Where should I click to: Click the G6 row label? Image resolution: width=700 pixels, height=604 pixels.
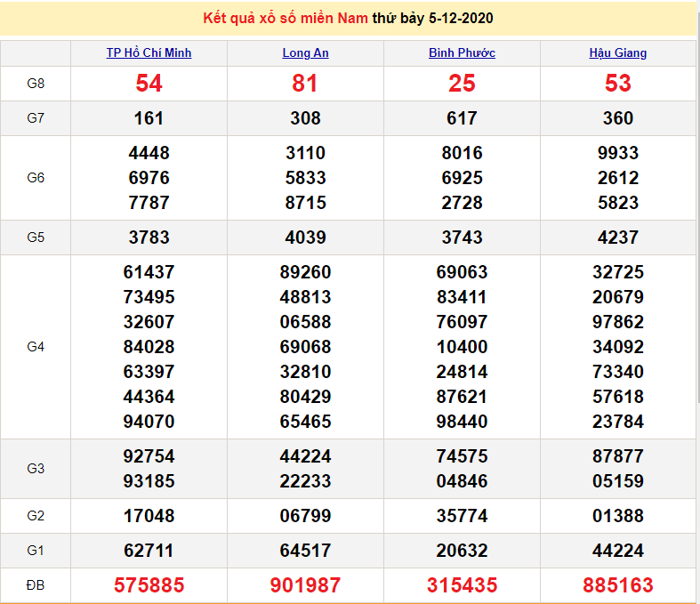(x=36, y=178)
